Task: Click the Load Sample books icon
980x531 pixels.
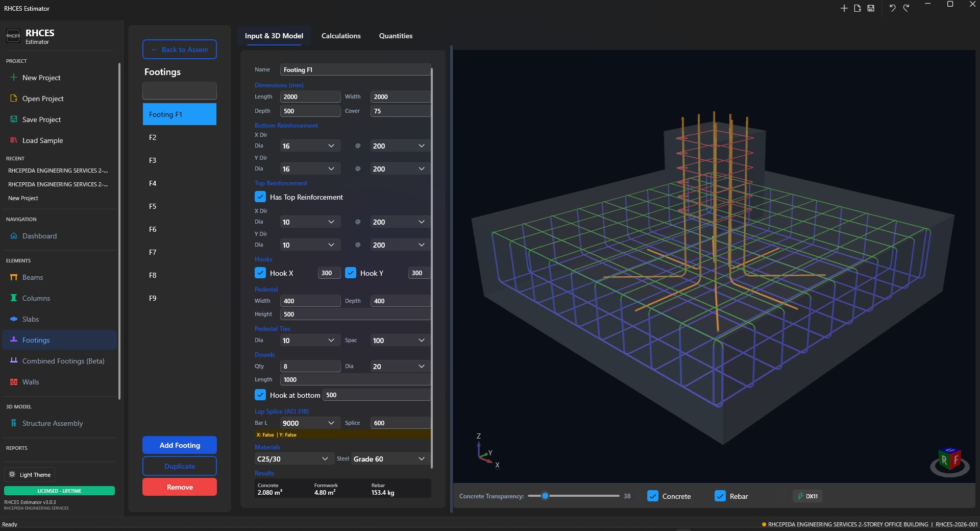Action: click(x=14, y=140)
